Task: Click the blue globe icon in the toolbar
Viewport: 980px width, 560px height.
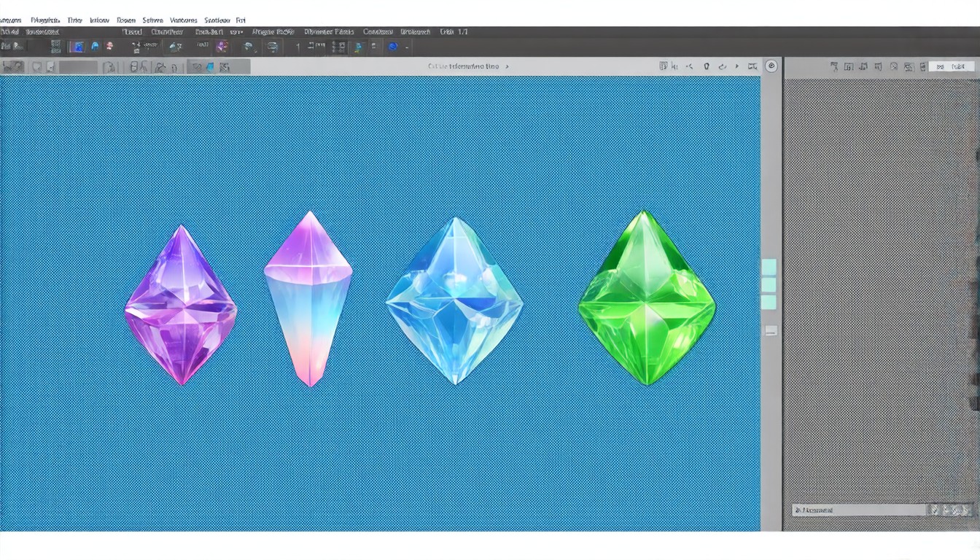Action: point(393,47)
